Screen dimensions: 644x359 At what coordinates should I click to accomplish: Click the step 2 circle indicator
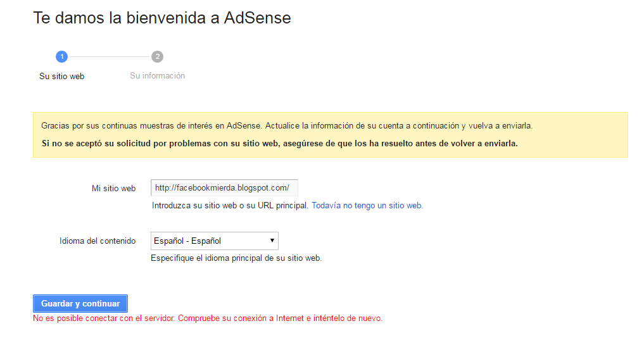[x=157, y=57]
